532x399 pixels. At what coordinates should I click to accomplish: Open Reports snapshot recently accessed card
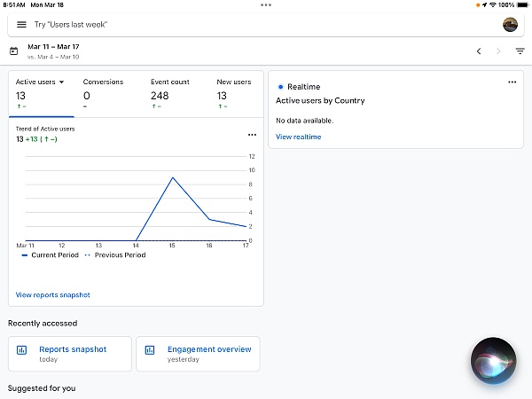pos(70,353)
